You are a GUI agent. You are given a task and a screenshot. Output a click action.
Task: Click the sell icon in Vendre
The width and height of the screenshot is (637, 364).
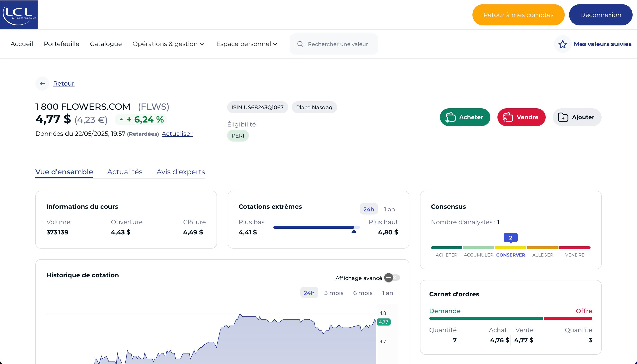(508, 117)
